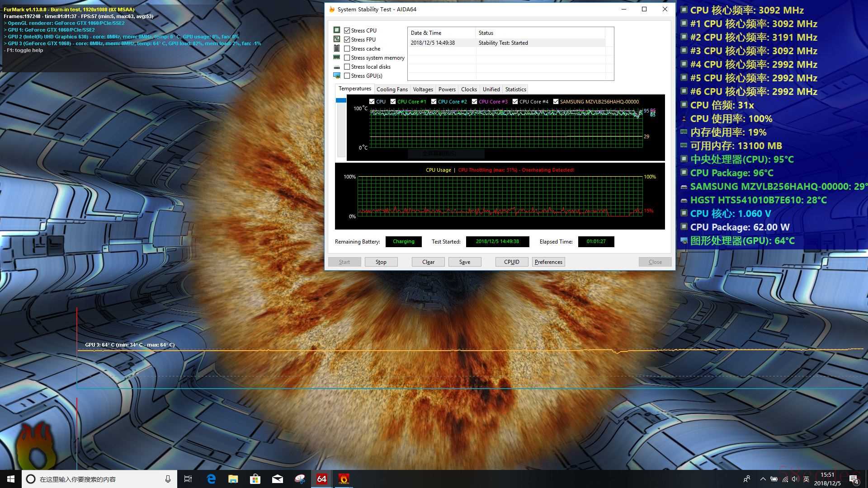The height and width of the screenshot is (488, 868).
Task: Open the Windows Start menu
Action: pyautogui.click(x=11, y=479)
